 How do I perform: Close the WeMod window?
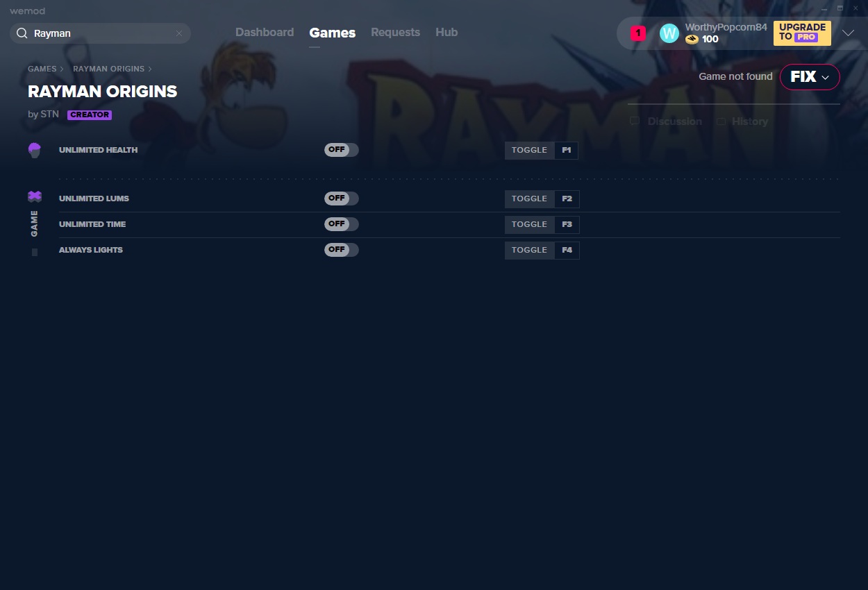pyautogui.click(x=856, y=8)
